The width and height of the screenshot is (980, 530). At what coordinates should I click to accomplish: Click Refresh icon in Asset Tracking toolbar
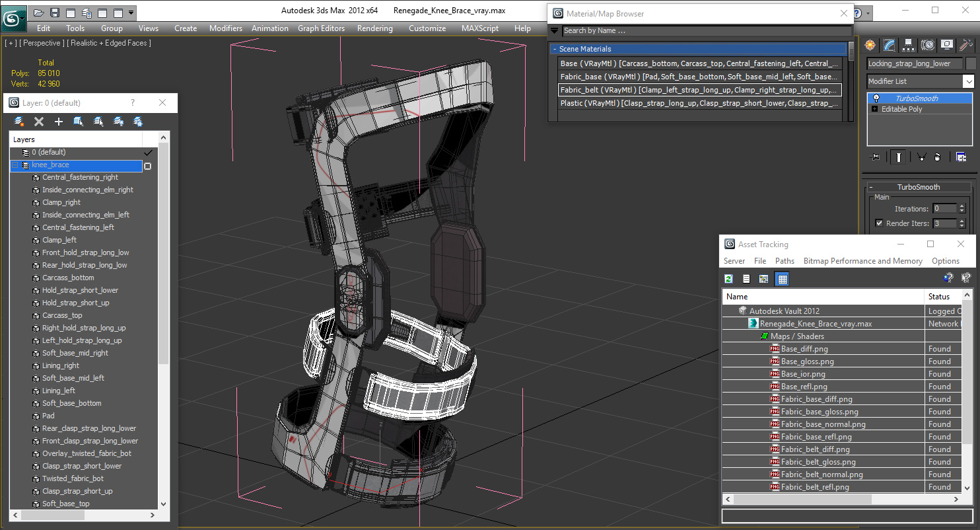tap(728, 279)
